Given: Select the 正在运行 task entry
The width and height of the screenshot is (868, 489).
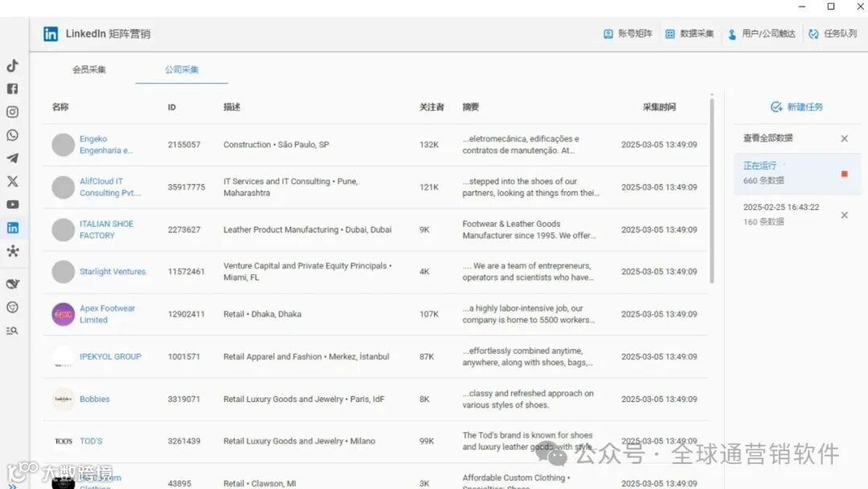Looking at the screenshot, I should pos(797,174).
